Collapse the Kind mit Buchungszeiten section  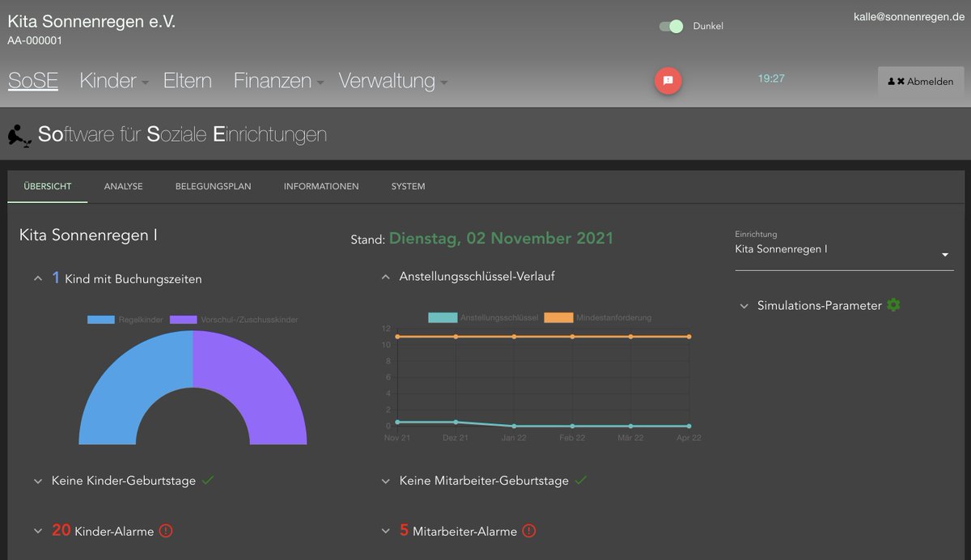coord(38,278)
